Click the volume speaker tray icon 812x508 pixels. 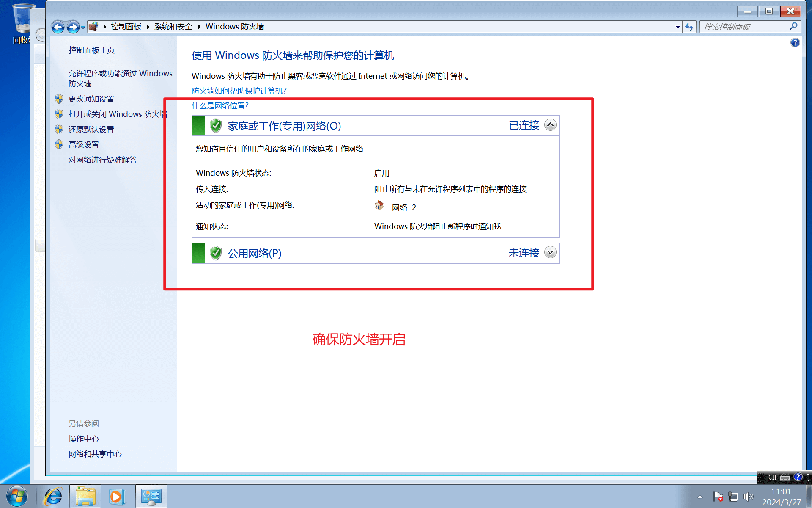pos(748,496)
